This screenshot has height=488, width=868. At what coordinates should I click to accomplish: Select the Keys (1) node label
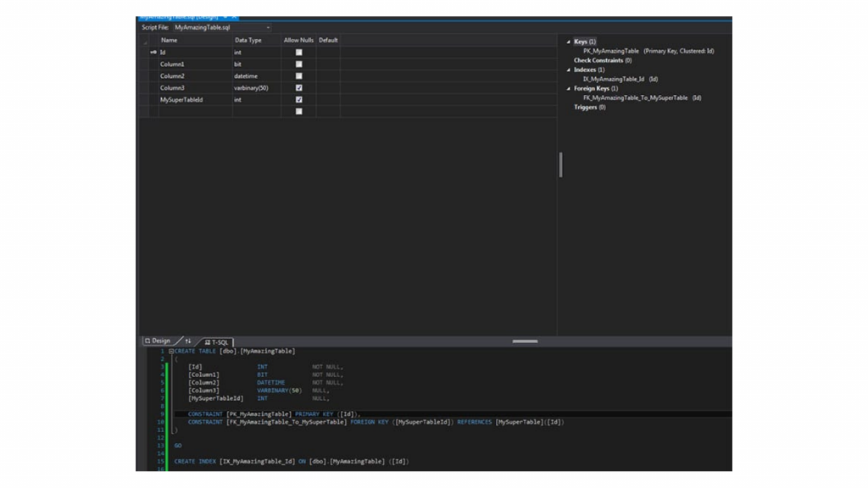[585, 42]
